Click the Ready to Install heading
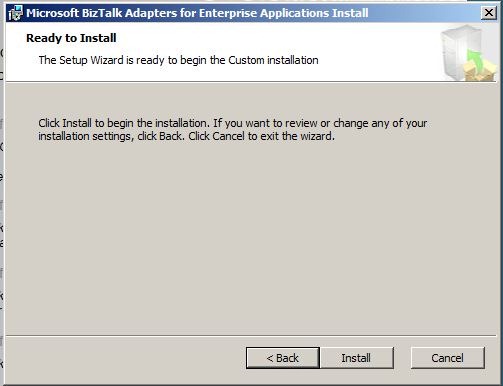 point(71,38)
